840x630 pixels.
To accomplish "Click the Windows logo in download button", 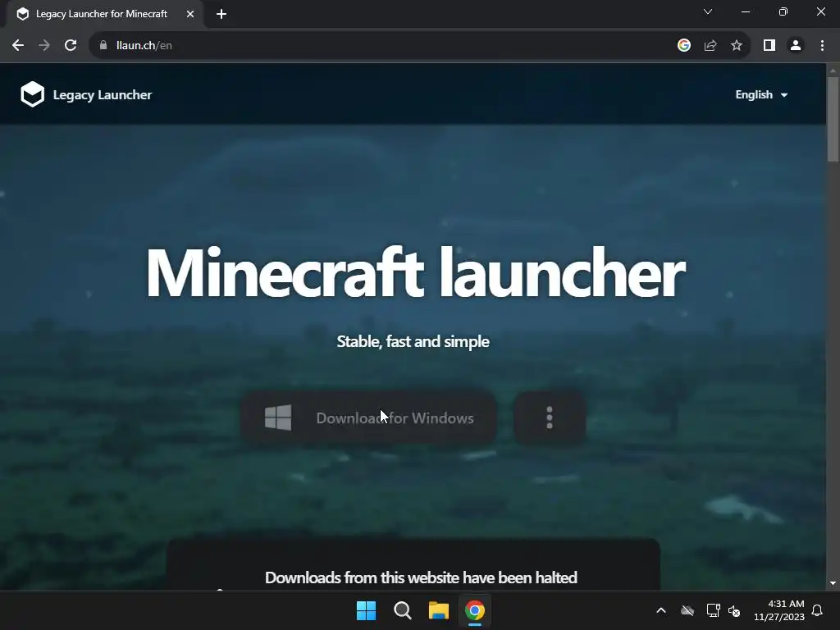I will [x=278, y=418].
